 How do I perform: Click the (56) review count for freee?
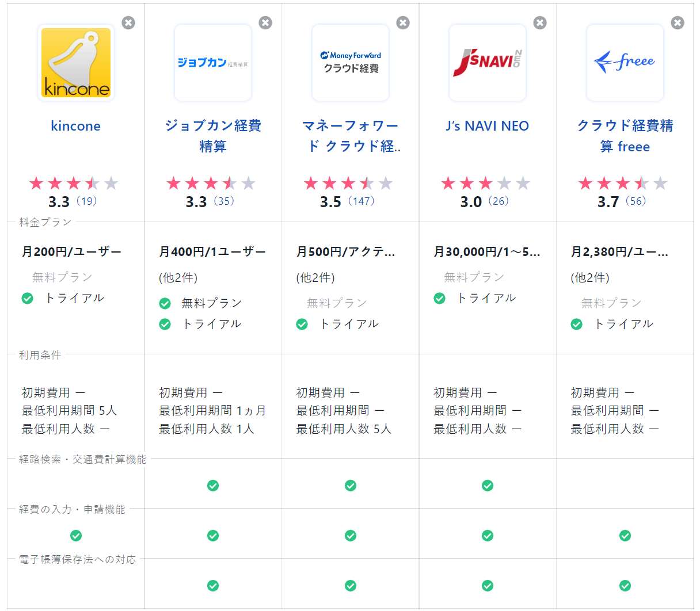pos(636,201)
